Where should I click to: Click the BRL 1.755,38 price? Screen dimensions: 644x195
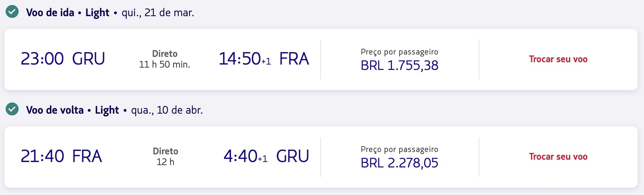click(x=399, y=65)
